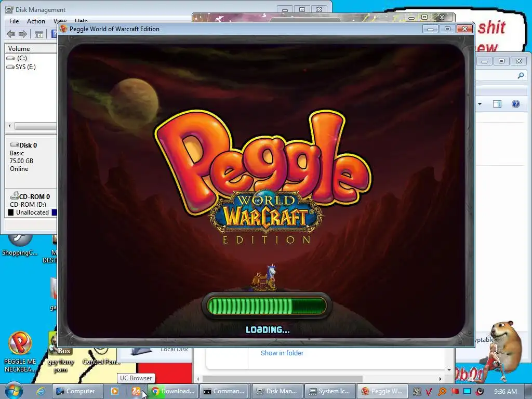
Task: Select the ShoppingC... desktop icon
Action: point(20,245)
